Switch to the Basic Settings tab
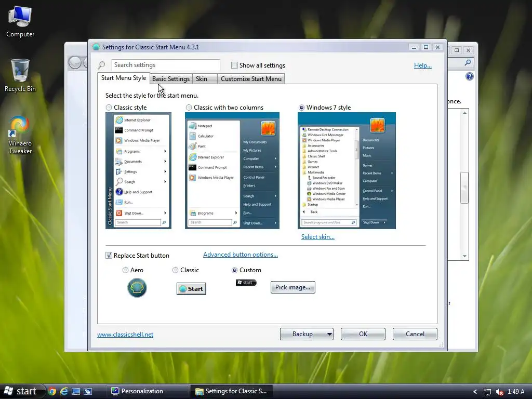Viewport: 532px width, 399px height. 170,79
